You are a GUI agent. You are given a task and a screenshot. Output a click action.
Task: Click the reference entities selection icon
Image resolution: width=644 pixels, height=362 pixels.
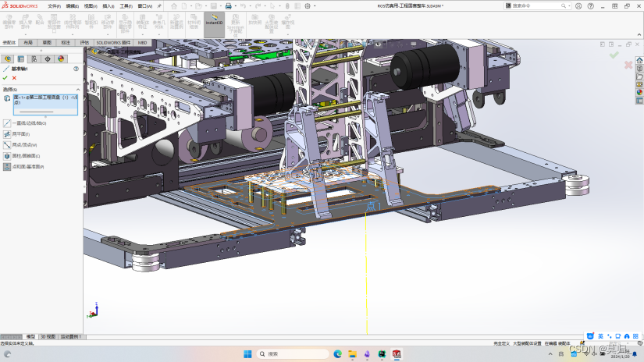7,98
